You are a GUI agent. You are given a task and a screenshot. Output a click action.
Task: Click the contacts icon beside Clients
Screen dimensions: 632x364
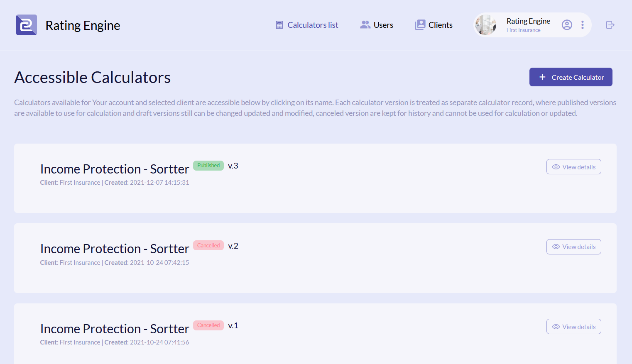pyautogui.click(x=420, y=25)
